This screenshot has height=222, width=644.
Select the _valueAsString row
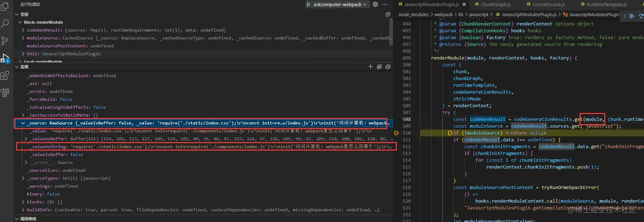click(x=202, y=147)
